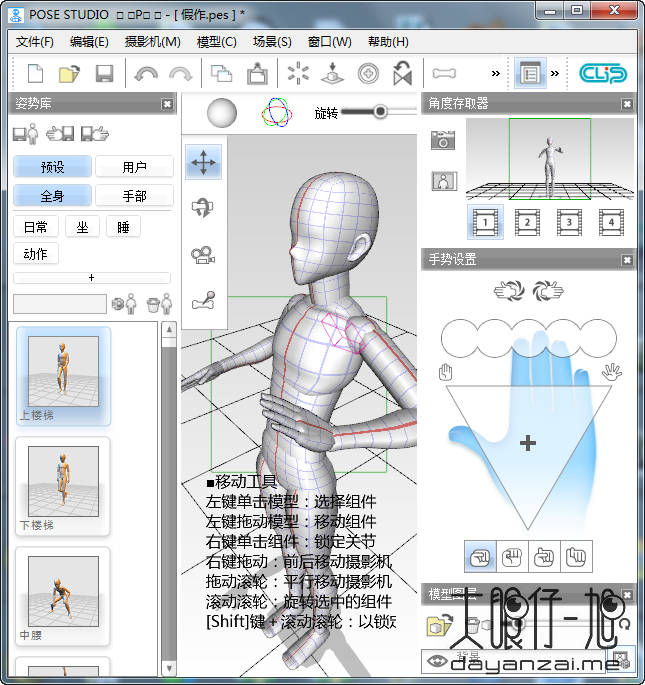Open the 帮助(H) menu
This screenshot has height=685, width=645.
(x=388, y=42)
